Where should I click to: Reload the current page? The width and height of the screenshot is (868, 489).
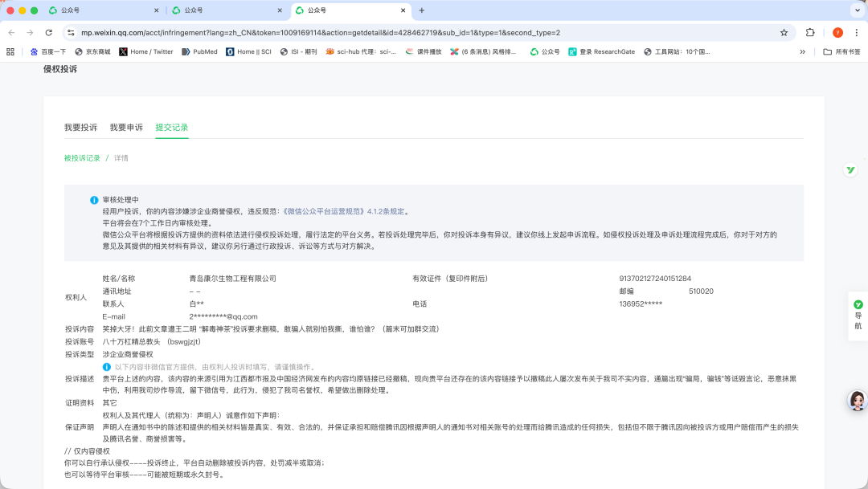[x=49, y=33]
